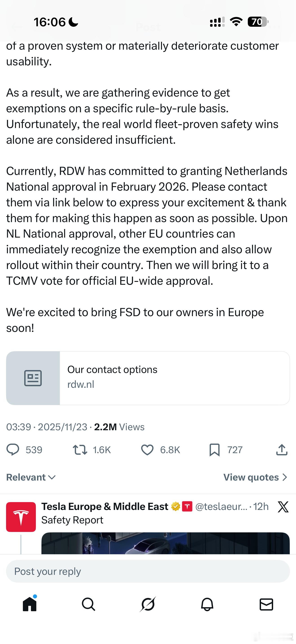Open the Search tab
The image size is (296, 644).
coord(89,604)
